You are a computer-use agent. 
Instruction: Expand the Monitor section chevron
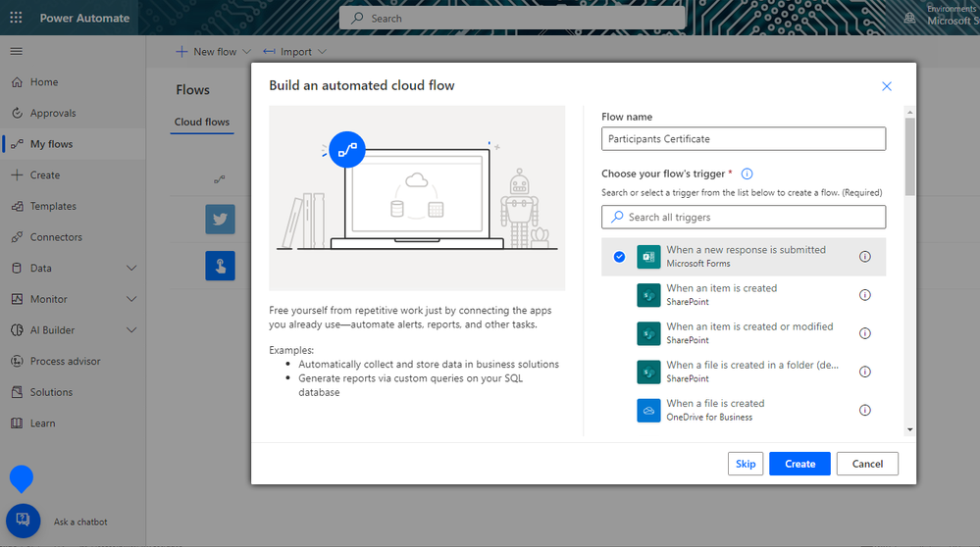click(131, 299)
